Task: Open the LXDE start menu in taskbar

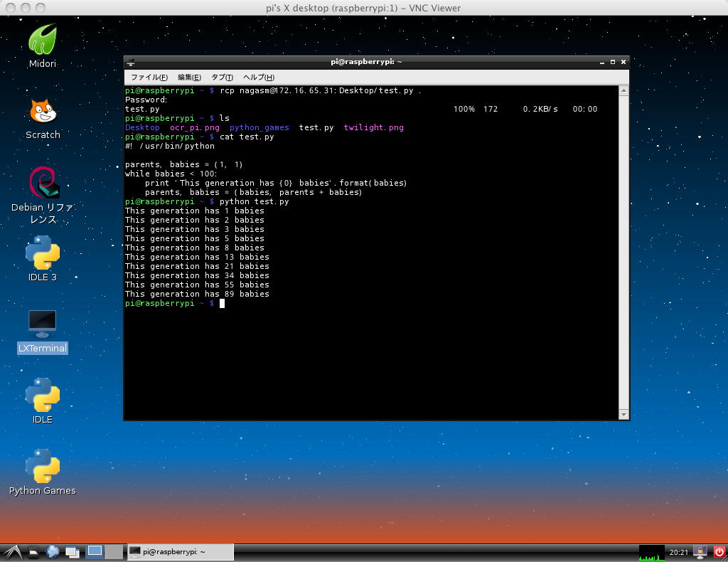Action: (x=12, y=551)
